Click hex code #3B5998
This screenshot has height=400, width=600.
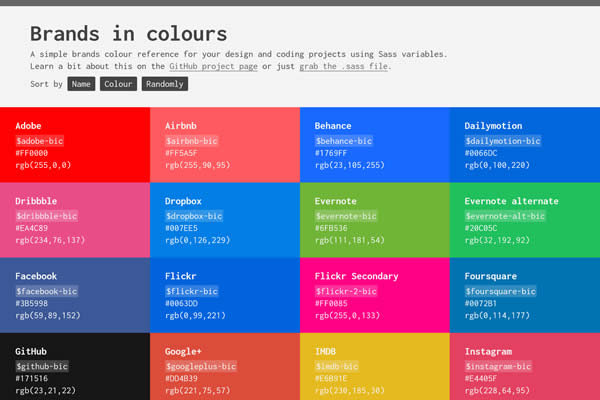pos(32,304)
